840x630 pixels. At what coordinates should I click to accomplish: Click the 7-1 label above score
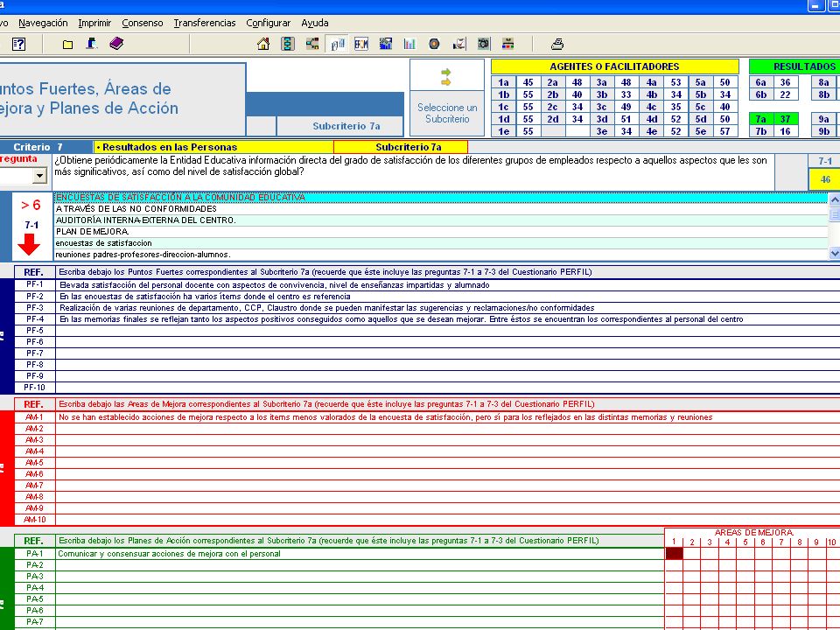(825, 161)
